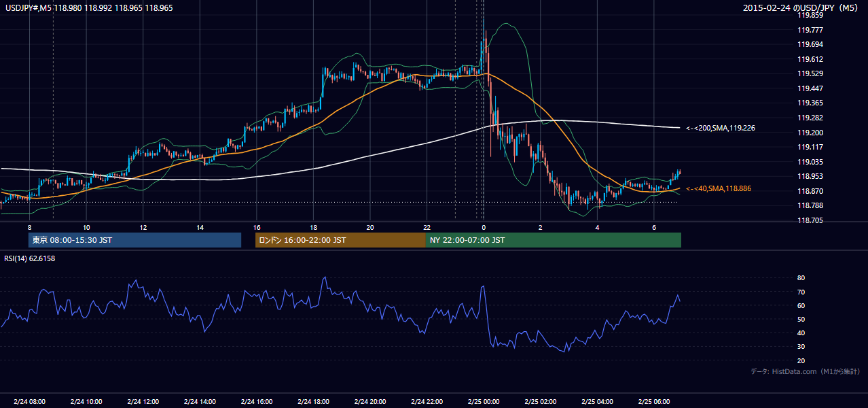The image size is (868, 408).
Task: Click RSI axis level 80
Action: [801, 278]
